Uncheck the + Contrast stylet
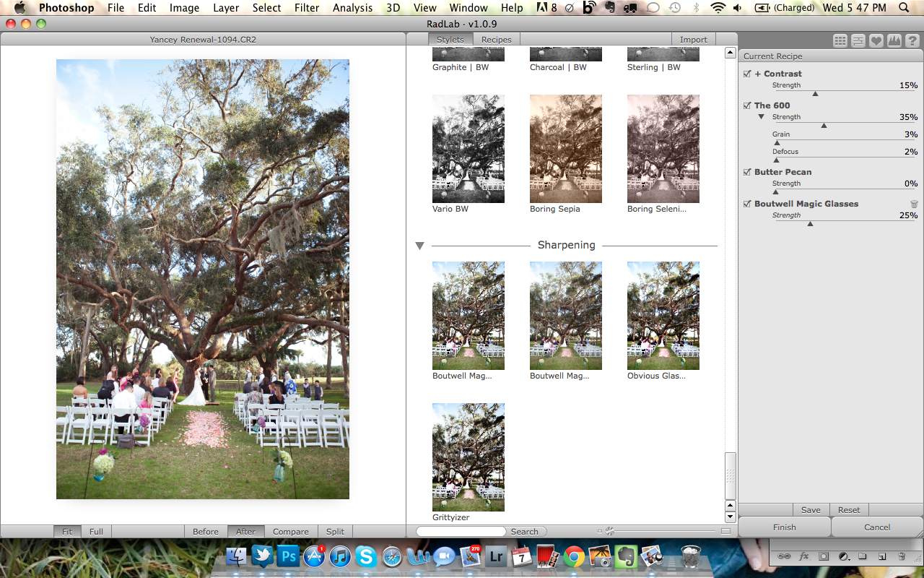924x578 pixels. [x=747, y=74]
